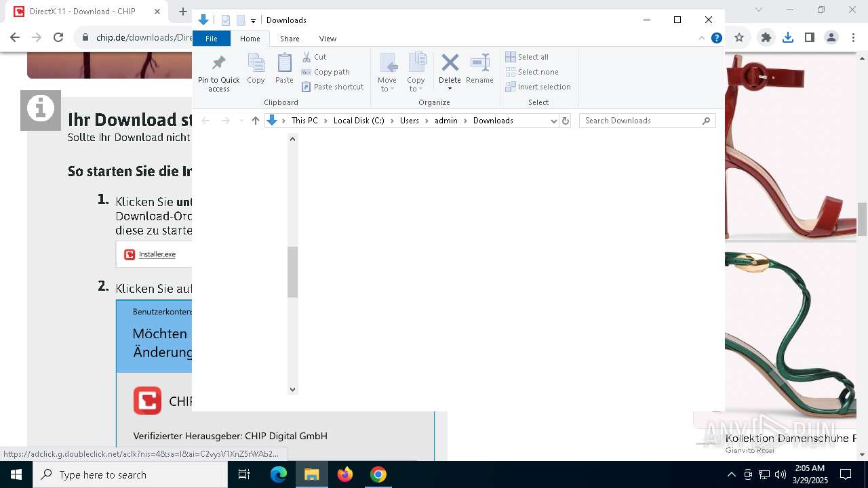868x488 pixels.
Task: Open the File menu tab
Action: click(x=212, y=39)
